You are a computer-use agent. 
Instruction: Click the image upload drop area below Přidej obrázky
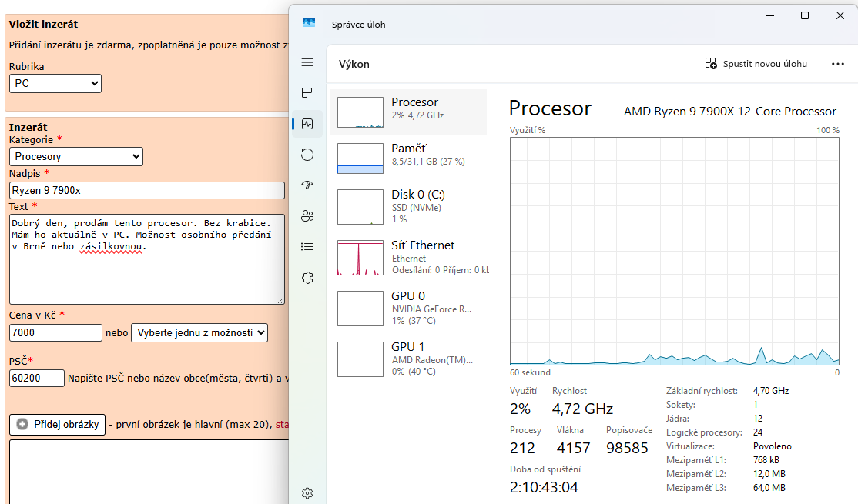[149, 472]
